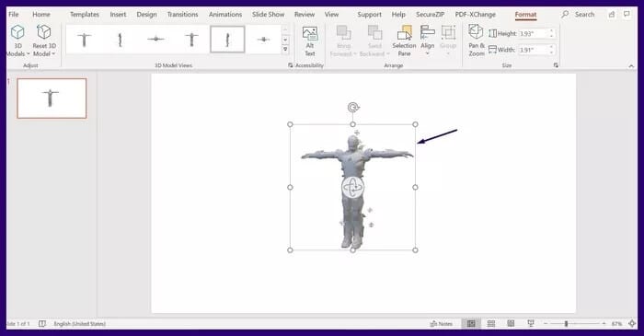Open the Help tab

(x=398, y=15)
